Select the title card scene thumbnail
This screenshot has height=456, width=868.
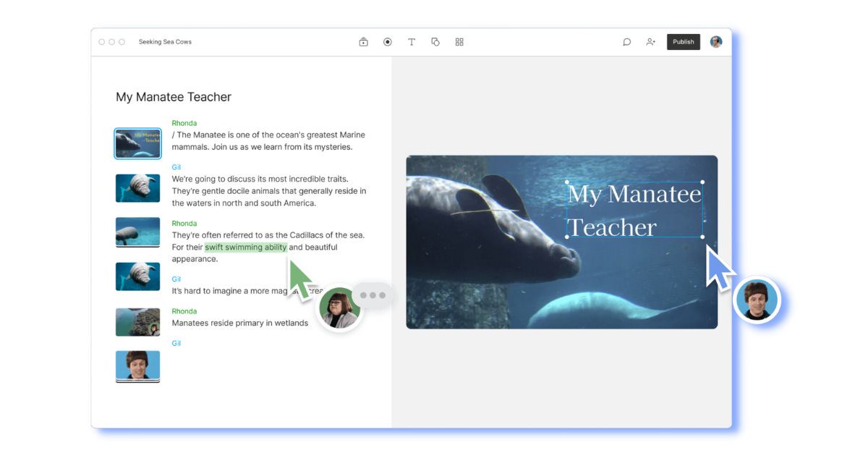[x=137, y=143]
